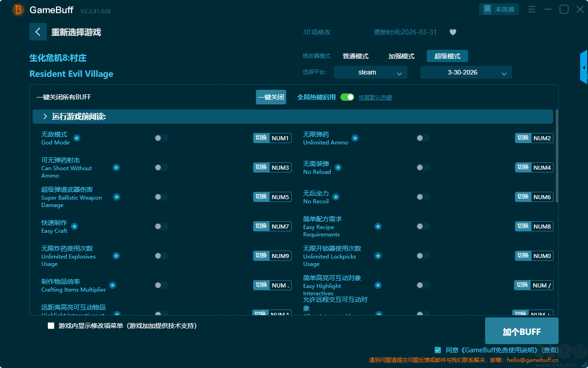Image resolution: width=588 pixels, height=368 pixels.
Task: Click star badge beside Easy Highlight Interactives
Action: (378, 285)
